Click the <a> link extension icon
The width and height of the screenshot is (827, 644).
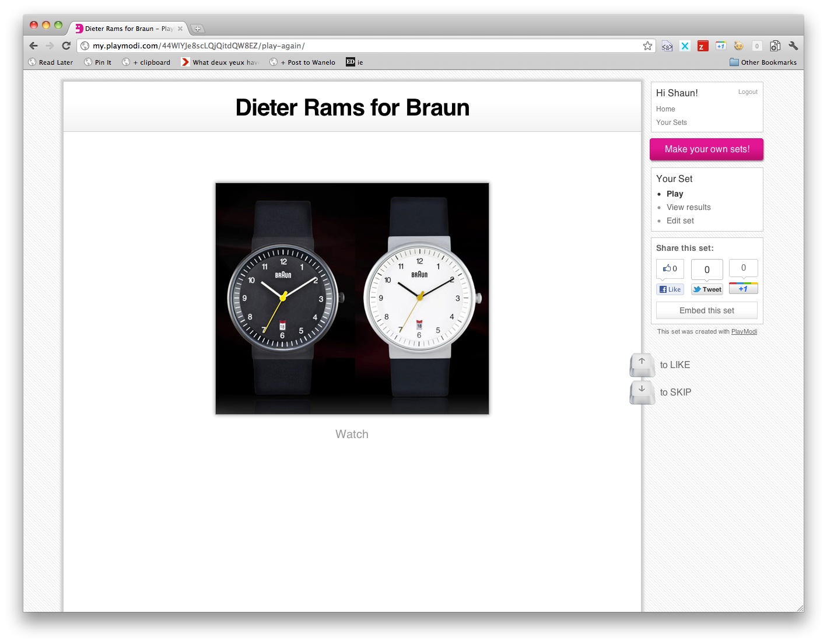[x=667, y=45]
